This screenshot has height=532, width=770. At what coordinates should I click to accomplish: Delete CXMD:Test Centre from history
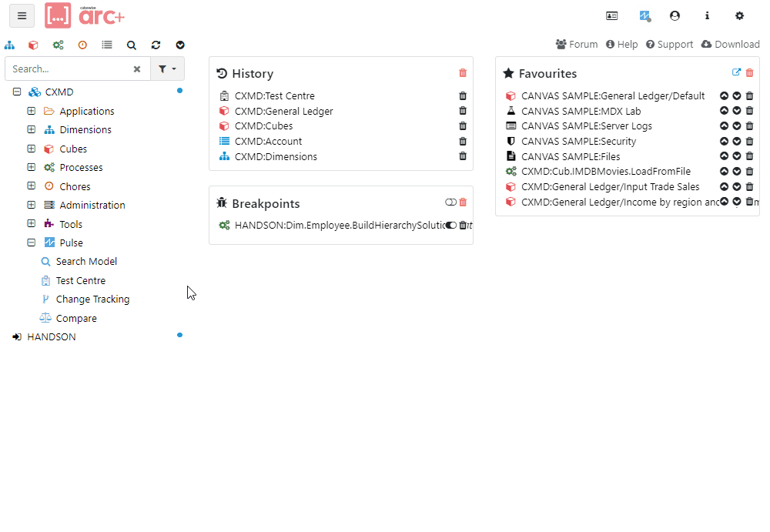pyautogui.click(x=463, y=96)
